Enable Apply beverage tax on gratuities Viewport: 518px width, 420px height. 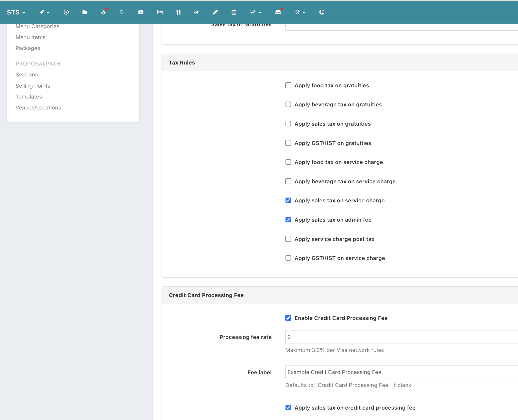(x=288, y=104)
